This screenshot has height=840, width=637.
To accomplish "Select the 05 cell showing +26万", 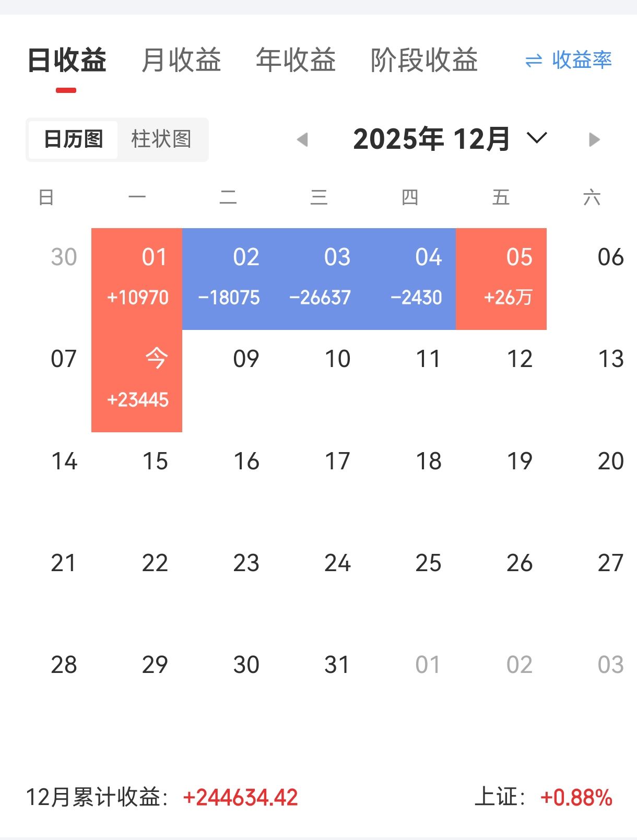I will [501, 279].
